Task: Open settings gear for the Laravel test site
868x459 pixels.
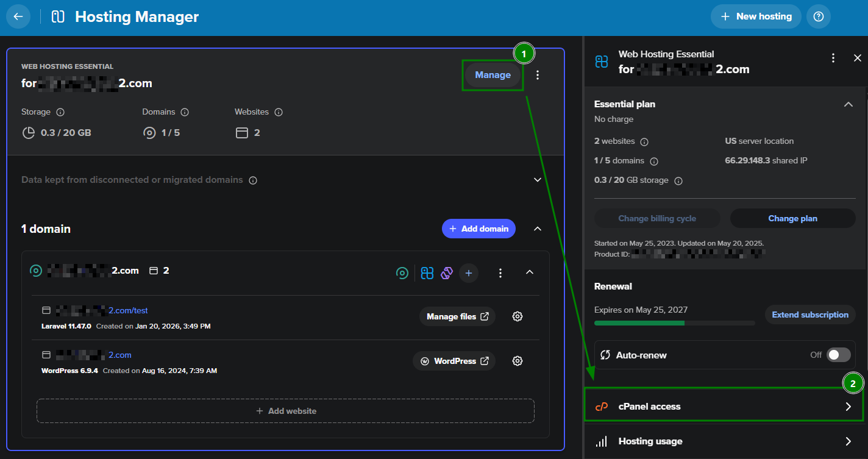Action: tap(518, 316)
